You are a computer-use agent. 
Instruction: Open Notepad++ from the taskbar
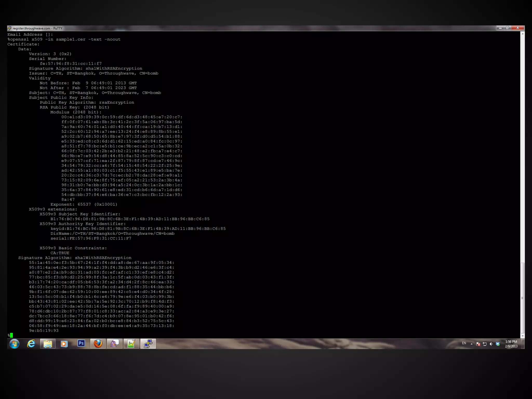coord(131,344)
